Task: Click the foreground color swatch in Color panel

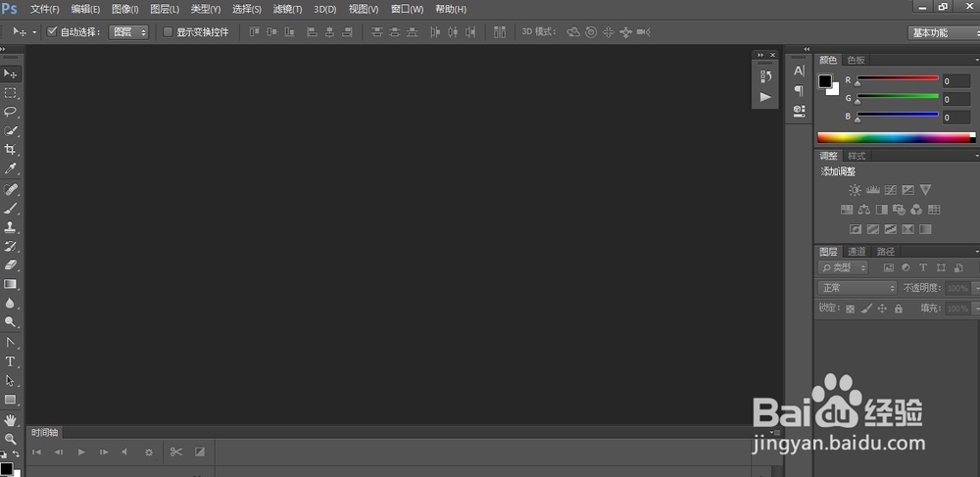Action: [x=825, y=82]
